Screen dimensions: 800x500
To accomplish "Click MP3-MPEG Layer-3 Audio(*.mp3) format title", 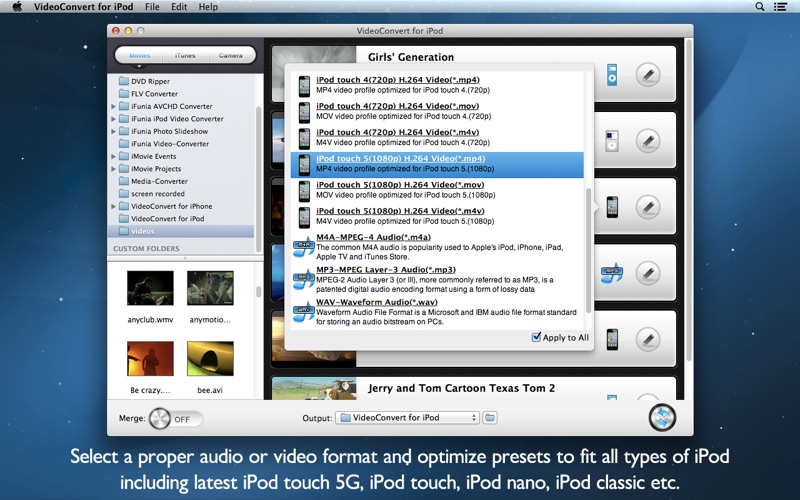I will [386, 269].
